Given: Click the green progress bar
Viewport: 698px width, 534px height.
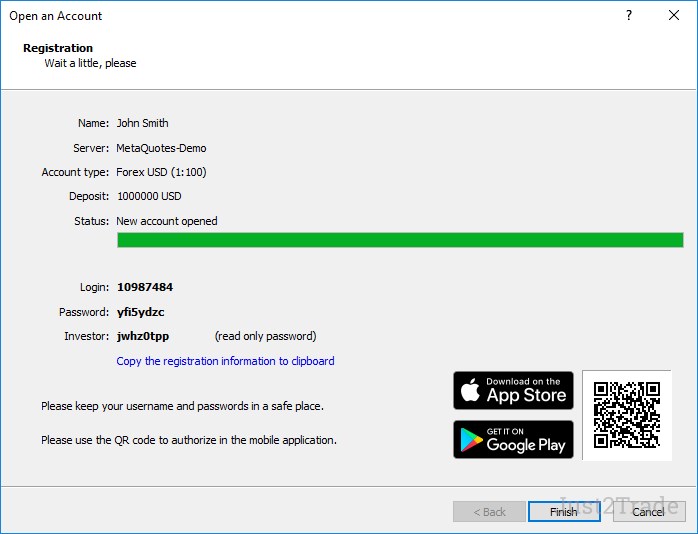Looking at the screenshot, I should click(x=400, y=240).
